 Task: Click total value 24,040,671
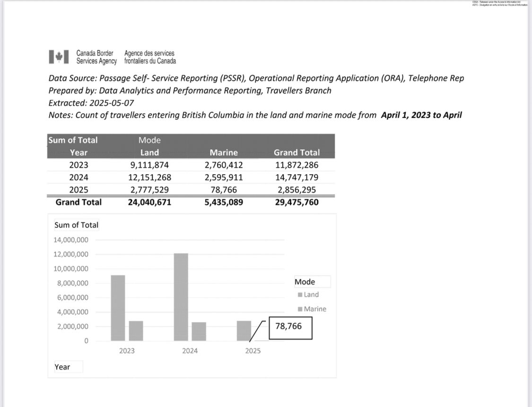[x=149, y=202]
